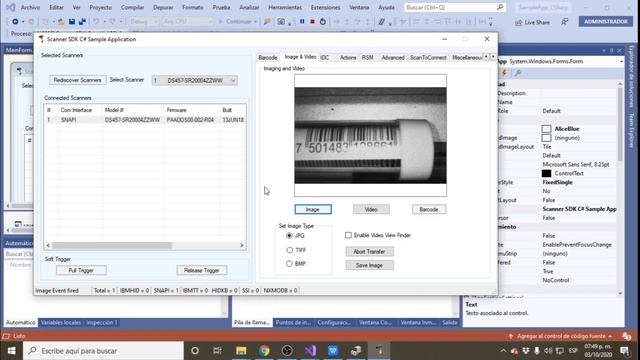Click the Pull Trigger button

tap(81, 270)
